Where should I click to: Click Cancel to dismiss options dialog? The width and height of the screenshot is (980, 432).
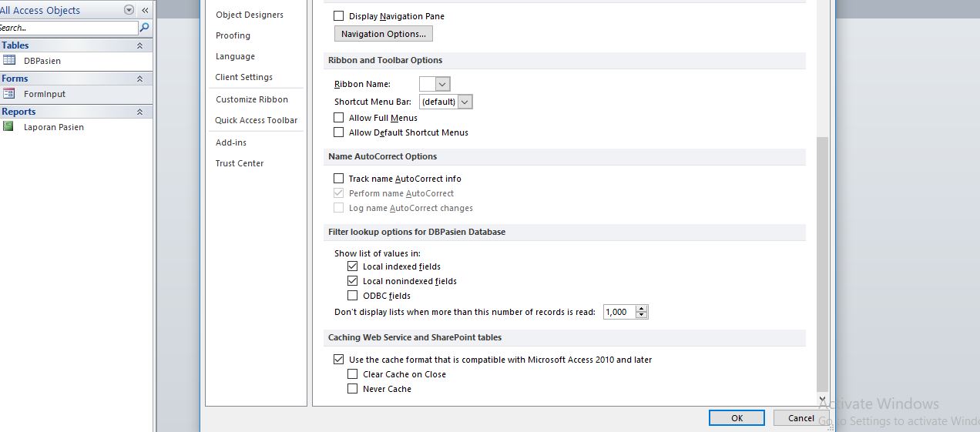[800, 417]
